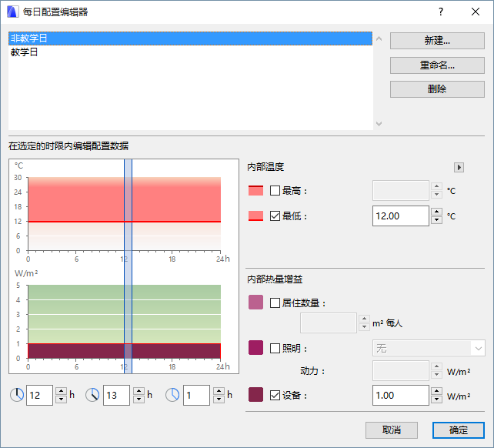Click the duration clock icon
The height and width of the screenshot is (448, 494).
pyautogui.click(x=172, y=395)
